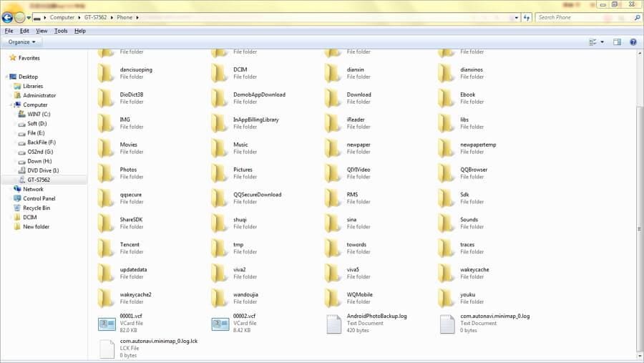The width and height of the screenshot is (644, 363).
Task: Toggle the preview pane icon
Action: point(617,42)
